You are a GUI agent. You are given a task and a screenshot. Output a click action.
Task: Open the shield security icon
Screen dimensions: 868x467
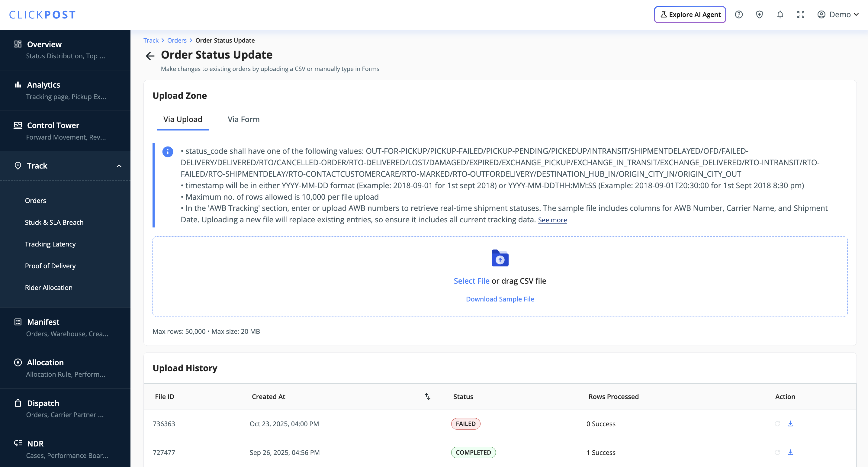[x=759, y=14]
